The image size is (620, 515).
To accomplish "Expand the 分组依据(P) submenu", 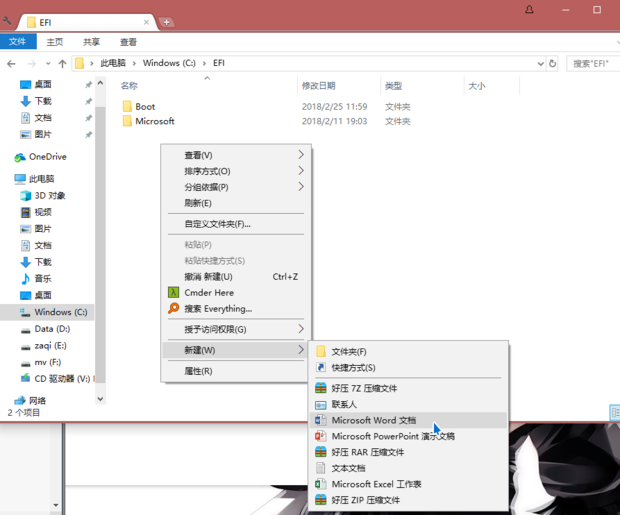I will pos(236,187).
